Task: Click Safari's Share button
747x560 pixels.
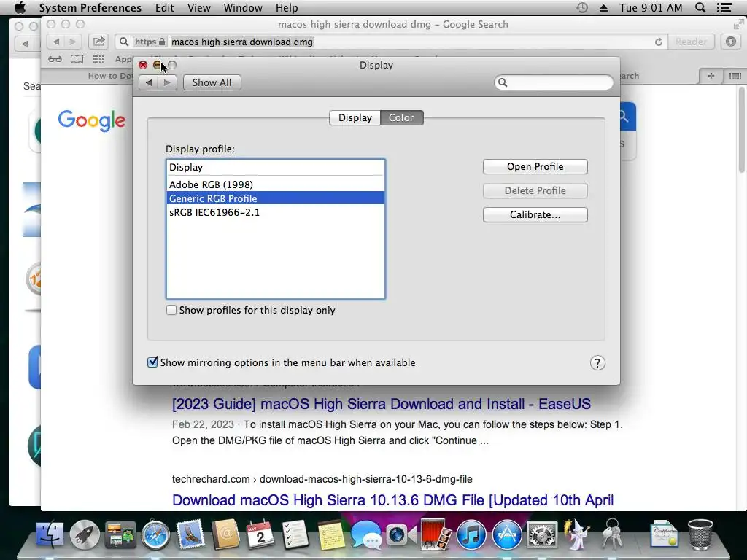Action: tap(98, 42)
